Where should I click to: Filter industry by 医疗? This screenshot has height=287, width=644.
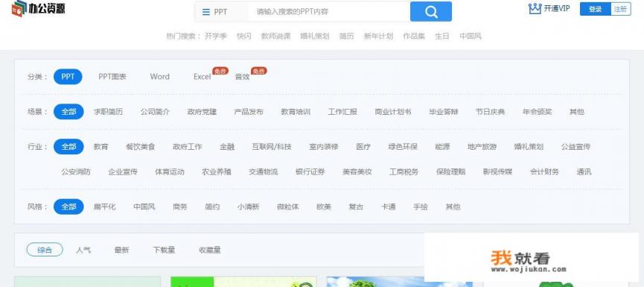(x=363, y=146)
